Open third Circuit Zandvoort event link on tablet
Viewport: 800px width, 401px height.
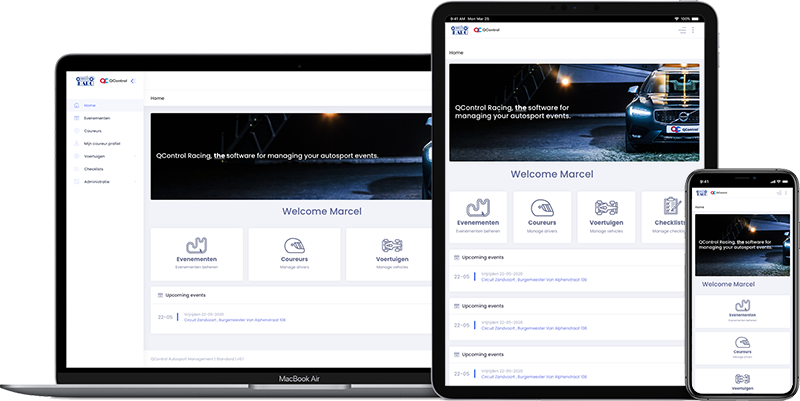534,377
